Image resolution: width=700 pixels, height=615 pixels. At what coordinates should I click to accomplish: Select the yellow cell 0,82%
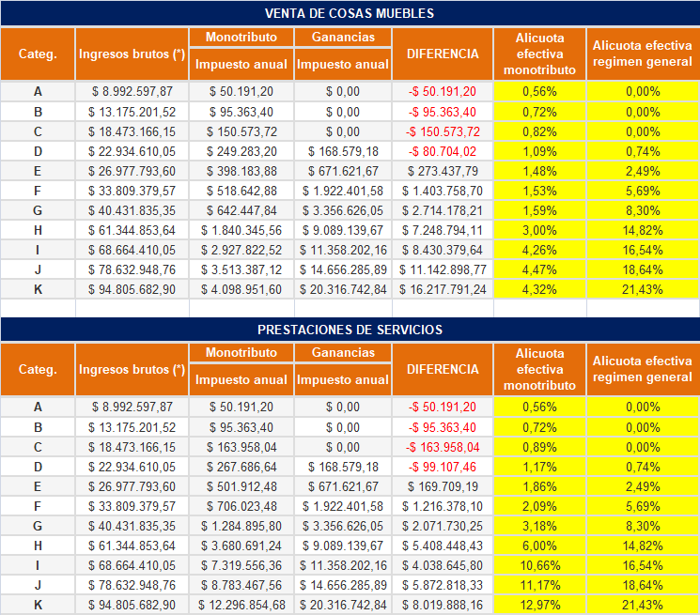pos(539,132)
